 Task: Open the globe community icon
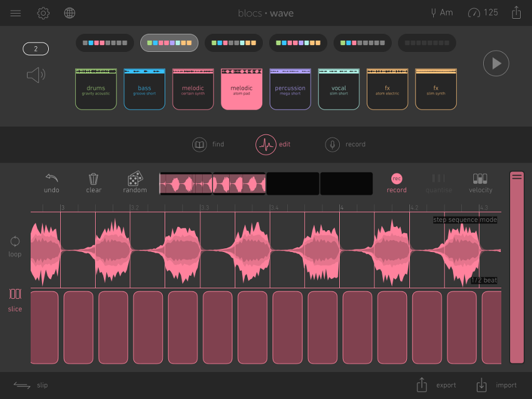[69, 13]
